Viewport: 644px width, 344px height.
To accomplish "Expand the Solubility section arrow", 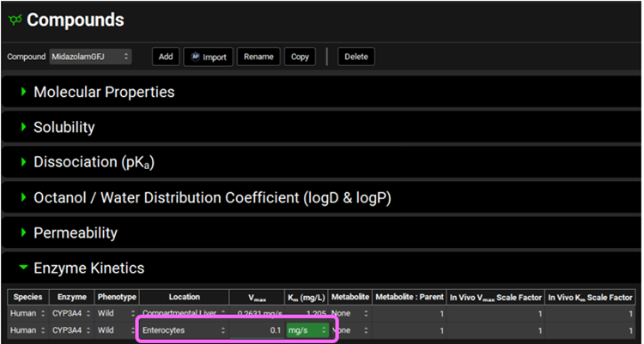I will pyautogui.click(x=23, y=127).
